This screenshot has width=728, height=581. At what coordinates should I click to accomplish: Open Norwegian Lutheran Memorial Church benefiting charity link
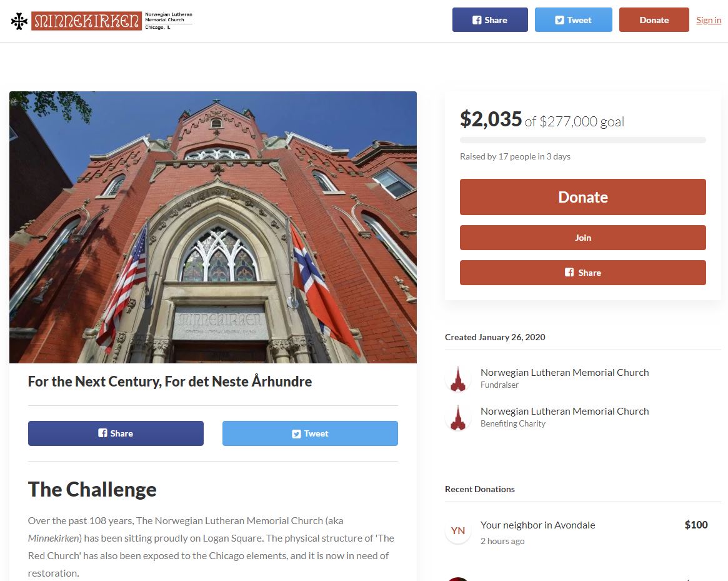coord(564,412)
